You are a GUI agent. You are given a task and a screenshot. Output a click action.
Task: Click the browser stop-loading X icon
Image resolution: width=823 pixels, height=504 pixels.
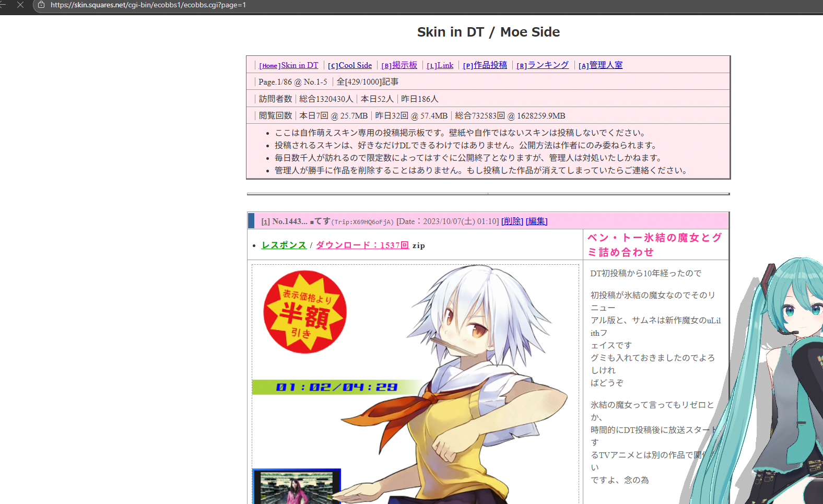(20, 5)
